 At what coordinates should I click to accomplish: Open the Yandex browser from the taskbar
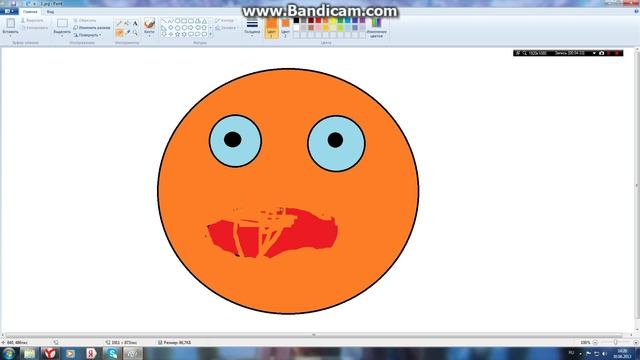50,353
